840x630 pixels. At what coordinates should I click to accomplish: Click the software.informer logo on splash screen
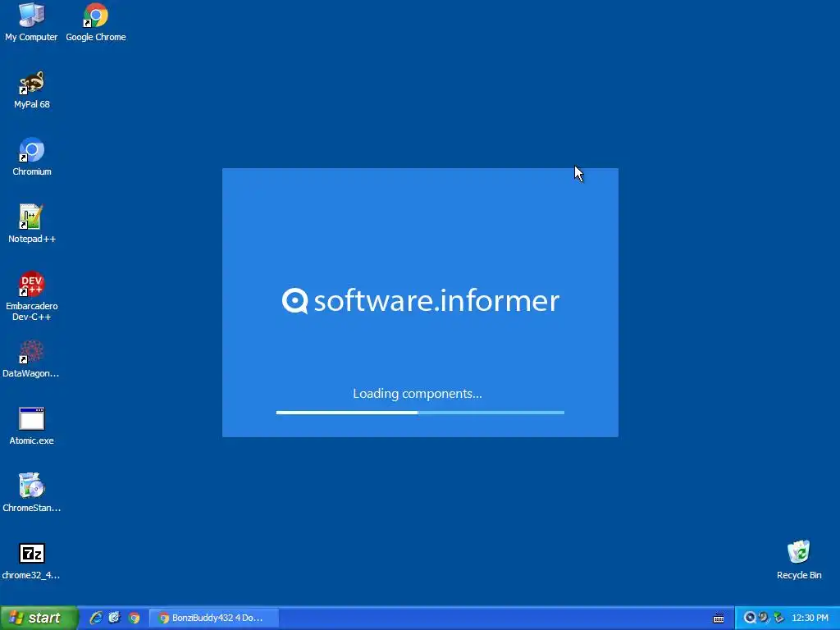(x=421, y=300)
